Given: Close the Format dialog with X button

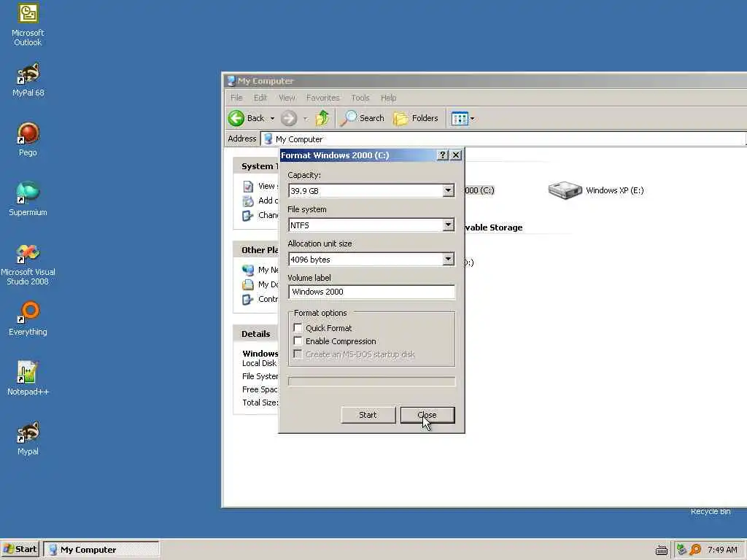Looking at the screenshot, I should click(456, 155).
